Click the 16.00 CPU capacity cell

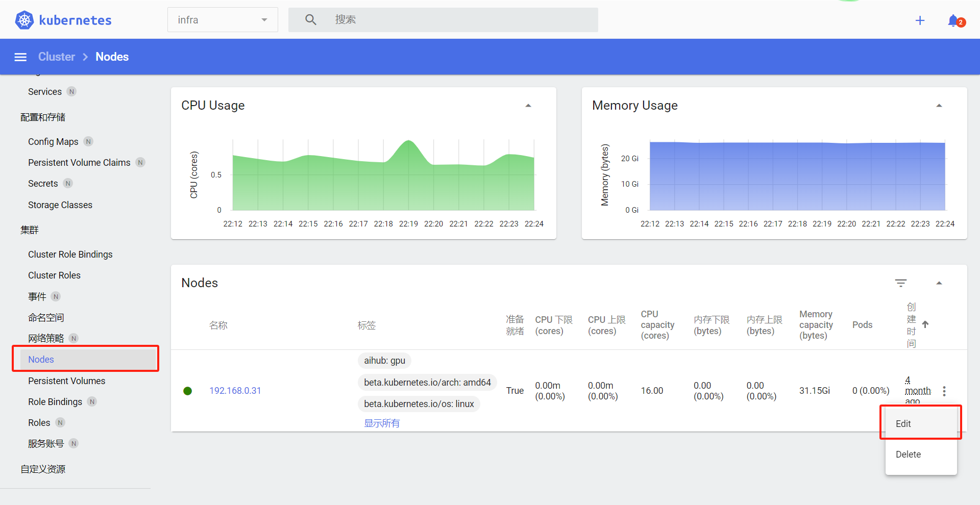tap(652, 391)
